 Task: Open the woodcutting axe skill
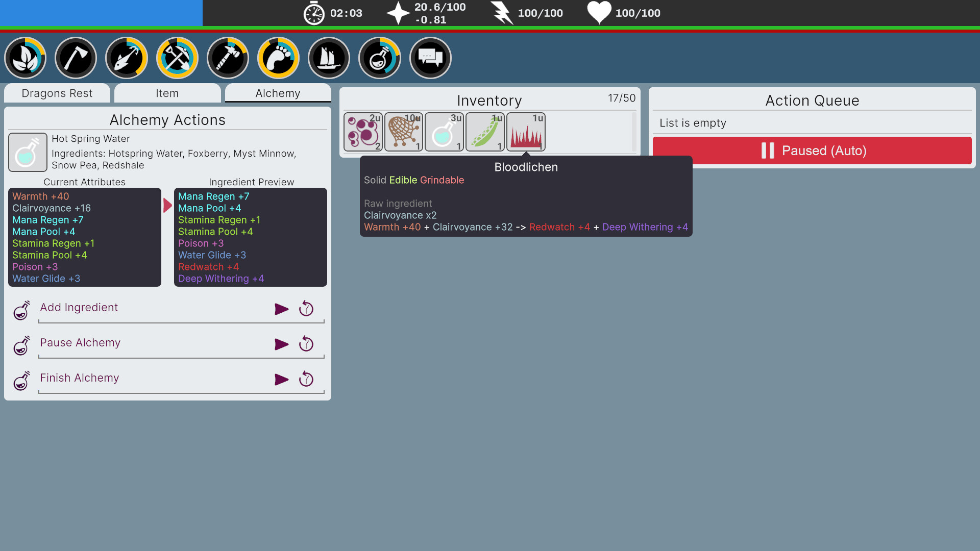tap(76, 58)
